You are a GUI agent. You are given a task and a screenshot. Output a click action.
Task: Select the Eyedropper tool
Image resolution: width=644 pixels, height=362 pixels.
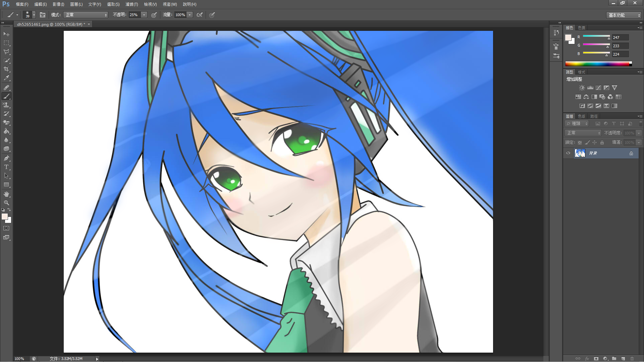pyautogui.click(x=6, y=78)
